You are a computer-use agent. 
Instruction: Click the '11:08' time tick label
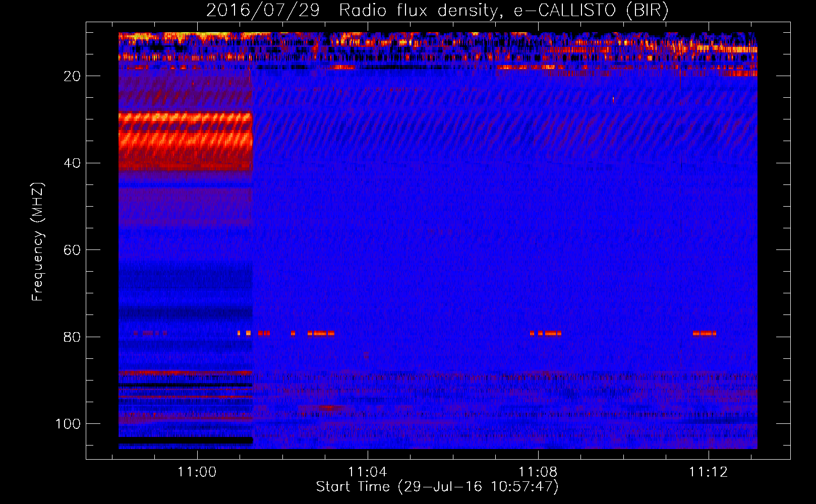tap(538, 472)
